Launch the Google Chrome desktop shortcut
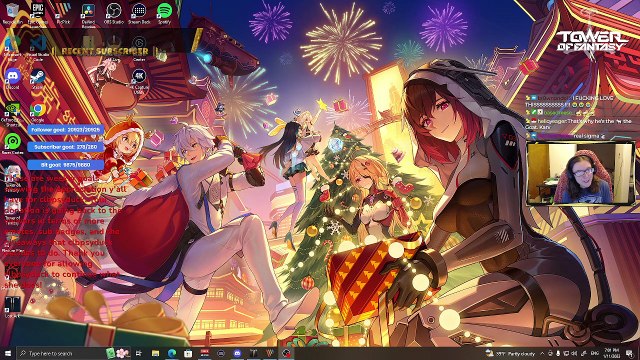640x360 pixels. click(x=38, y=112)
